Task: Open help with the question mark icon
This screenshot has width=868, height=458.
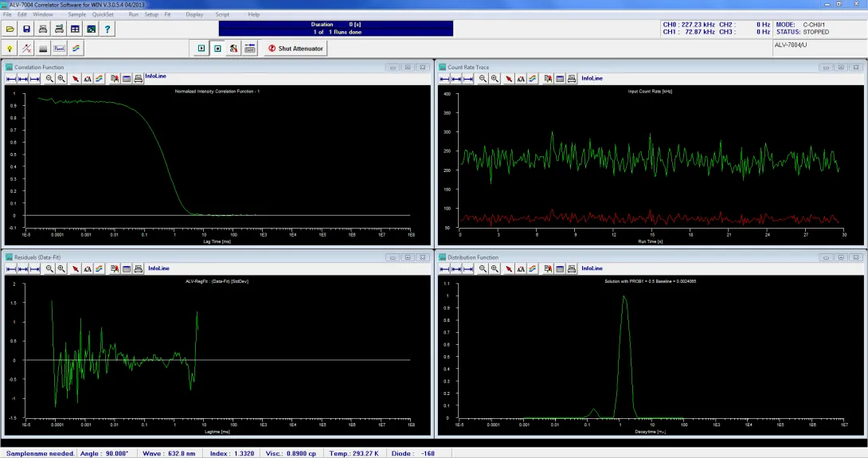Action: pos(108,29)
